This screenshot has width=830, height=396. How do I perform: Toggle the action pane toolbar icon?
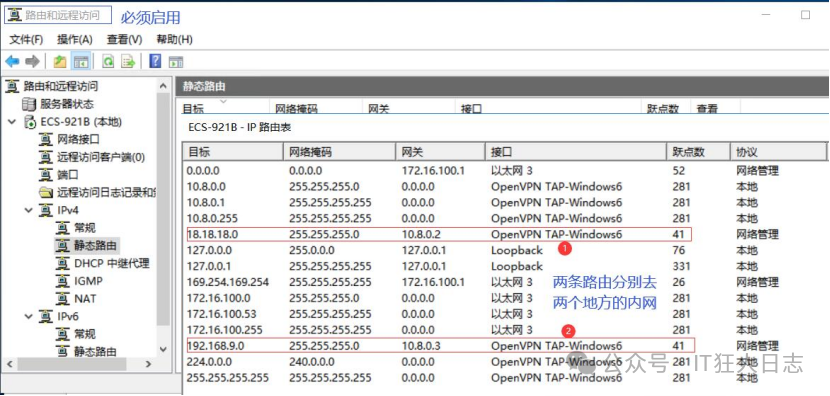click(176, 62)
